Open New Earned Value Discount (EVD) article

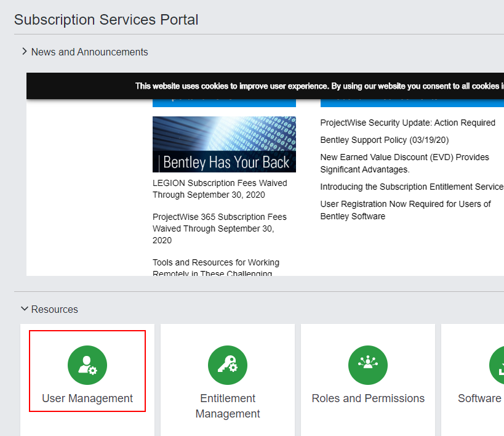tap(405, 163)
